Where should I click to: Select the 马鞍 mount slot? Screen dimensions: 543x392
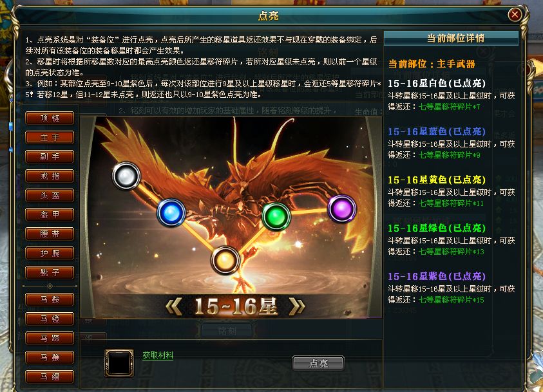[x=50, y=299]
